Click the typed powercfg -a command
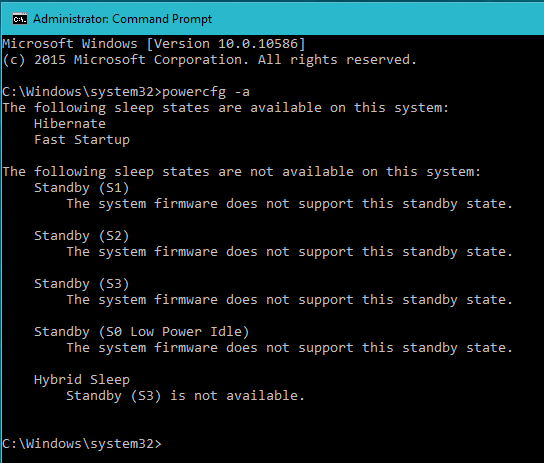 coord(206,92)
